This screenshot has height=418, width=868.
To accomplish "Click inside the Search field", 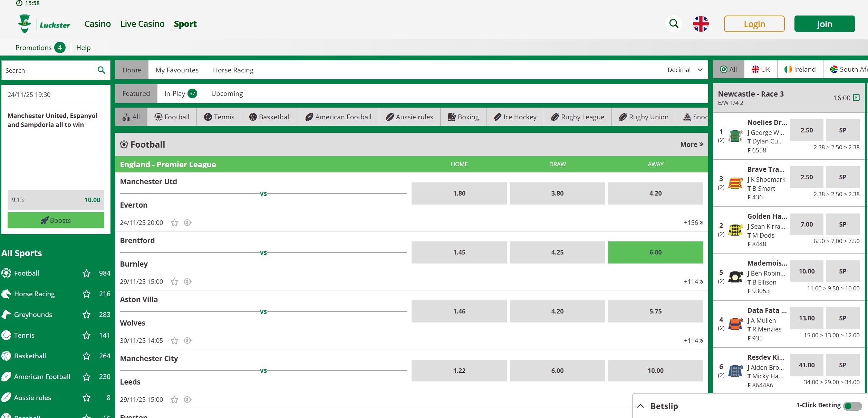I will click(x=45, y=70).
